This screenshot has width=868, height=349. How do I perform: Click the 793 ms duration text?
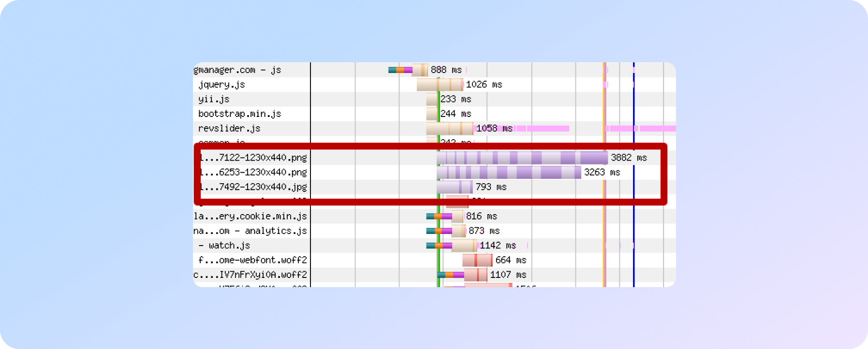(x=491, y=187)
